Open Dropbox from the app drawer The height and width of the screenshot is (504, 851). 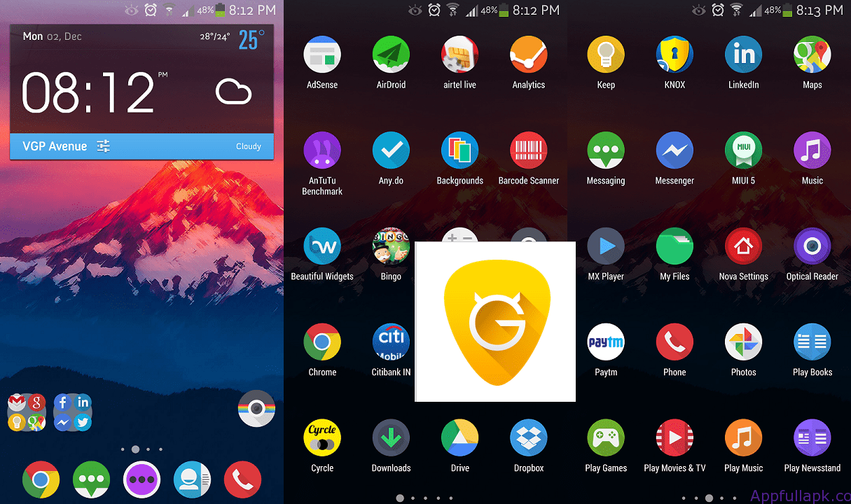pyautogui.click(x=528, y=437)
